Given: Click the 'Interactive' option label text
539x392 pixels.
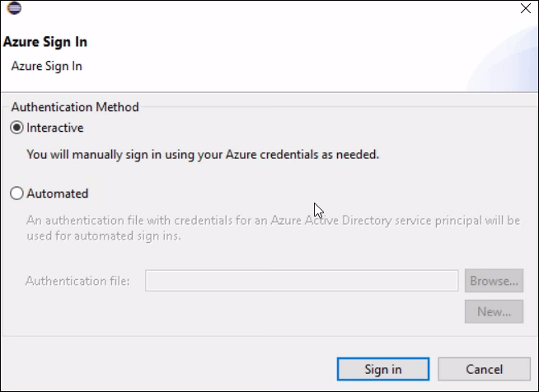Looking at the screenshot, I should [55, 128].
